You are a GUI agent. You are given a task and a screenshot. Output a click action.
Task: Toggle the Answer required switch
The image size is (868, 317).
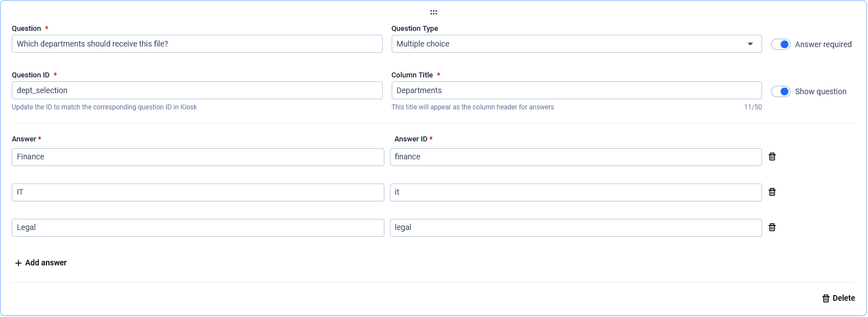click(x=781, y=44)
